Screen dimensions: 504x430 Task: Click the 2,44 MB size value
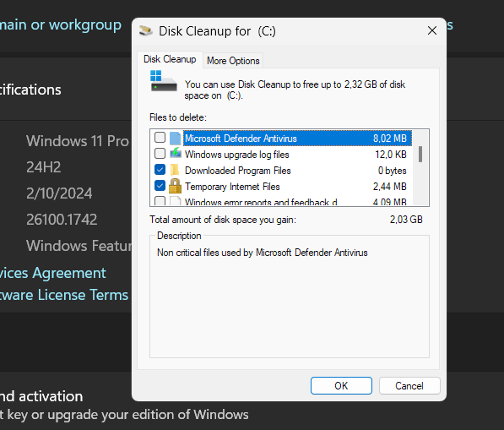tap(389, 187)
